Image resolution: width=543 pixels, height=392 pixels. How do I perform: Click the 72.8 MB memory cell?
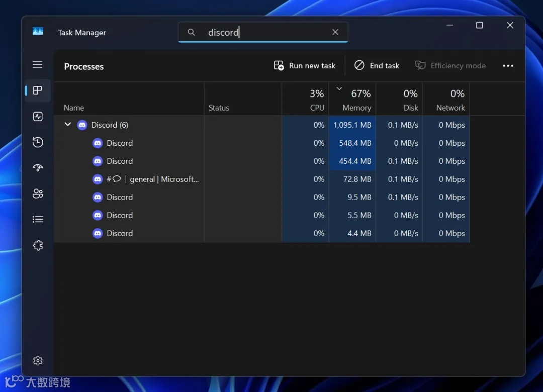click(x=352, y=179)
